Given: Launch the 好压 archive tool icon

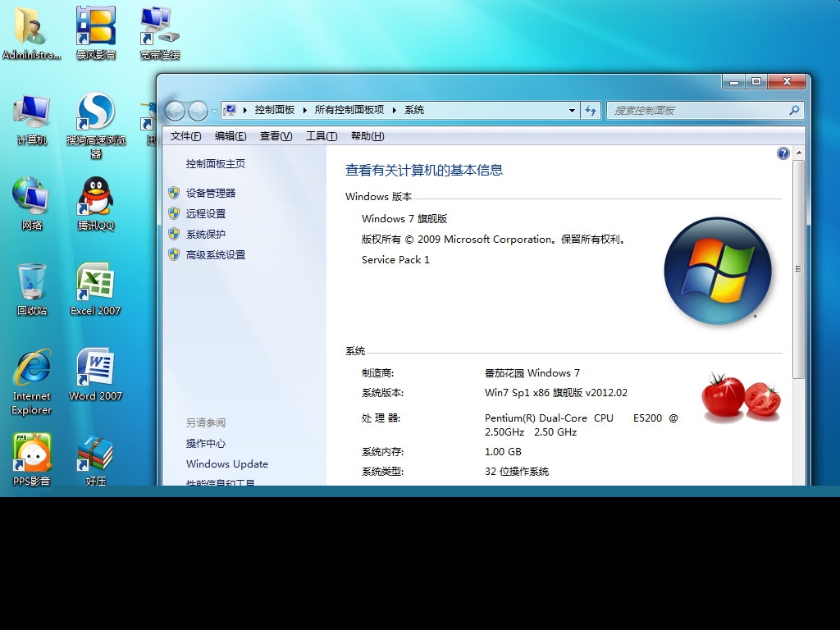Looking at the screenshot, I should (95, 459).
